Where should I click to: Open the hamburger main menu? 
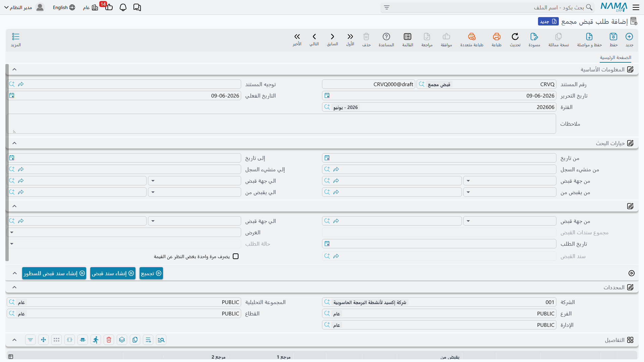636,7
